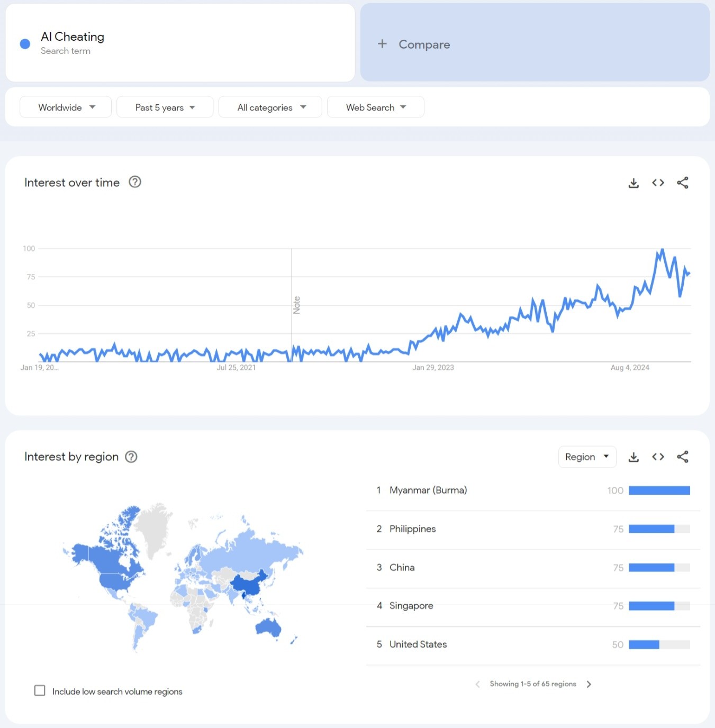Open embed code for Interest by region
The width and height of the screenshot is (715, 728).
pos(658,457)
